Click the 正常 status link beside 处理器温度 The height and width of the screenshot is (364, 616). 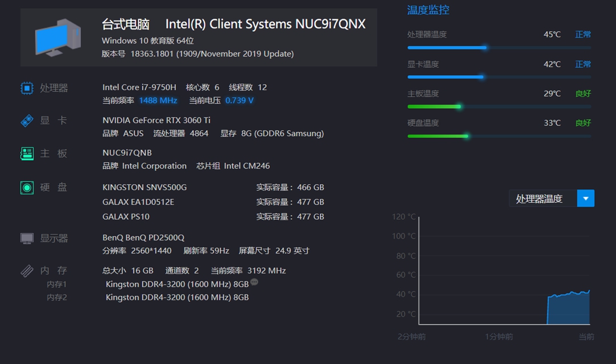tap(583, 34)
